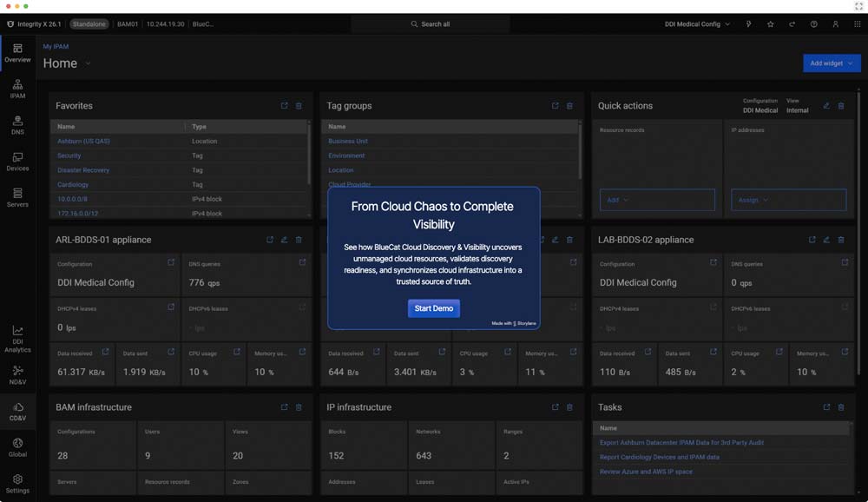Open Servers from the sidebar
Screen dimensions: 868x502
pyautogui.click(x=17, y=198)
